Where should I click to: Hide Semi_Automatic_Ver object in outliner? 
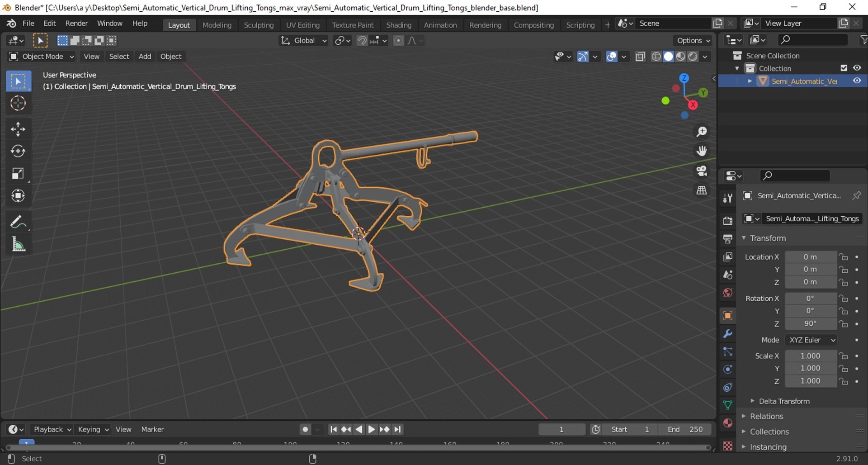coord(857,81)
